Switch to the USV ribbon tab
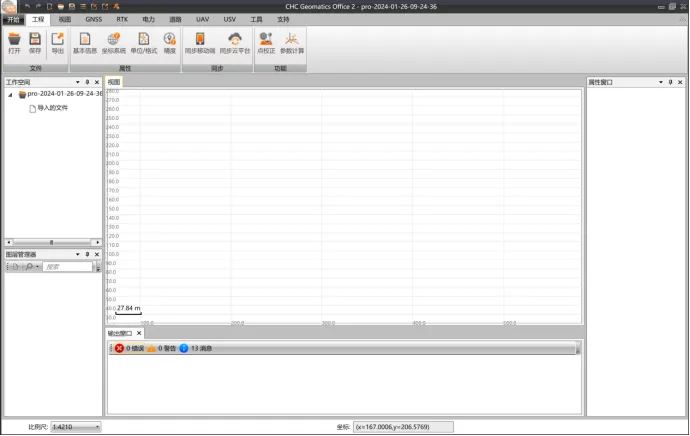The width and height of the screenshot is (690, 436). [229, 19]
